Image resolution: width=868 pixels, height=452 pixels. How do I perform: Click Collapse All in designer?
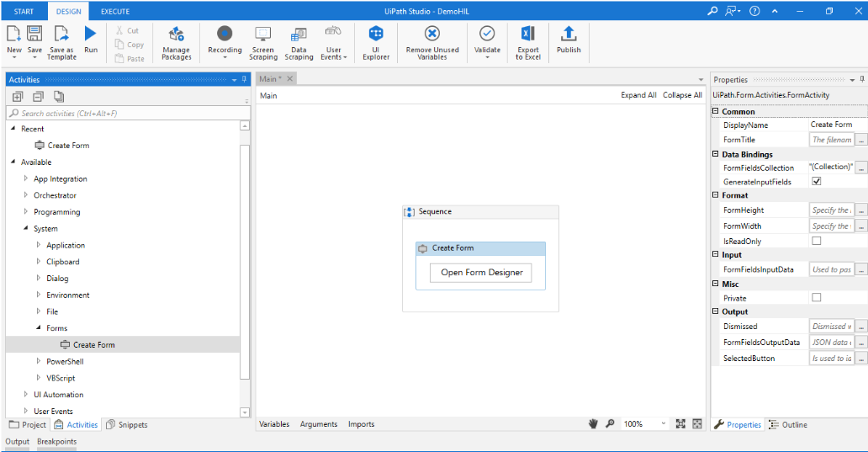pos(682,95)
